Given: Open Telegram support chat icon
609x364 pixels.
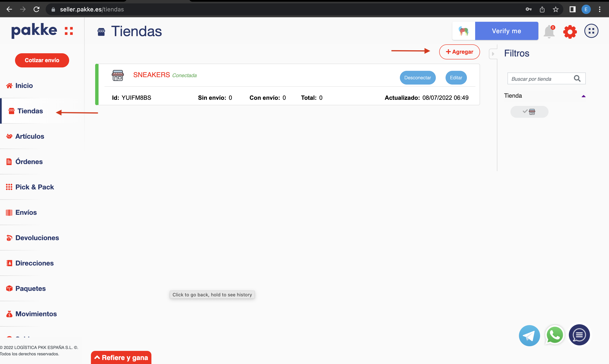Looking at the screenshot, I should 529,335.
